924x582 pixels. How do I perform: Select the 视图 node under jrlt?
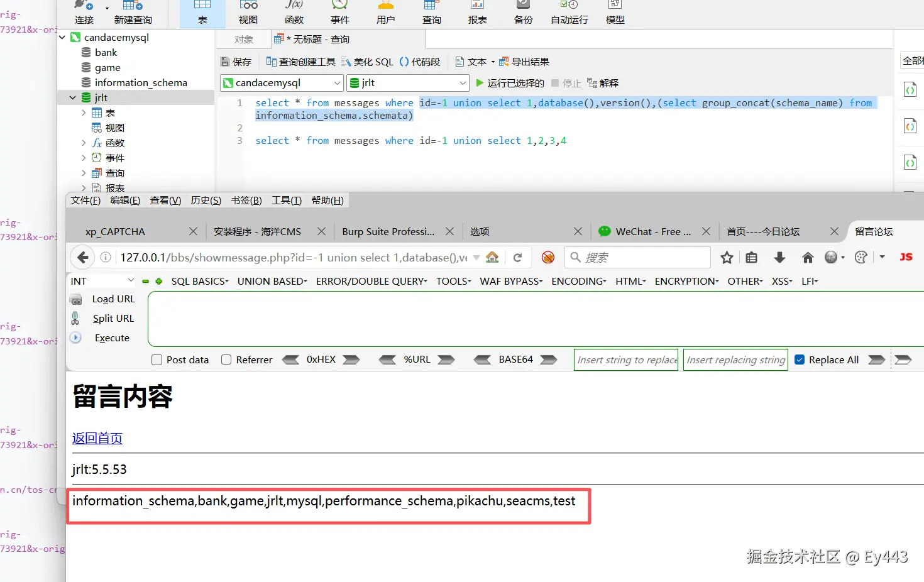pos(114,128)
